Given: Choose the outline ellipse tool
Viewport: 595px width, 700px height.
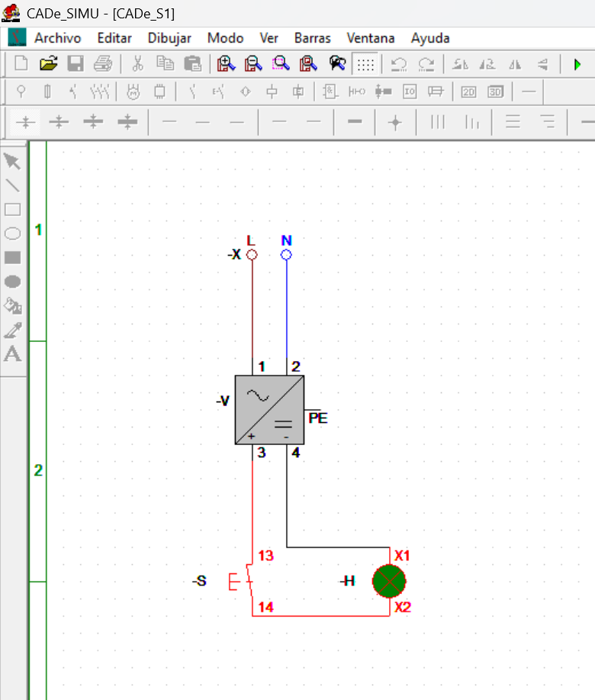Looking at the screenshot, I should [12, 234].
